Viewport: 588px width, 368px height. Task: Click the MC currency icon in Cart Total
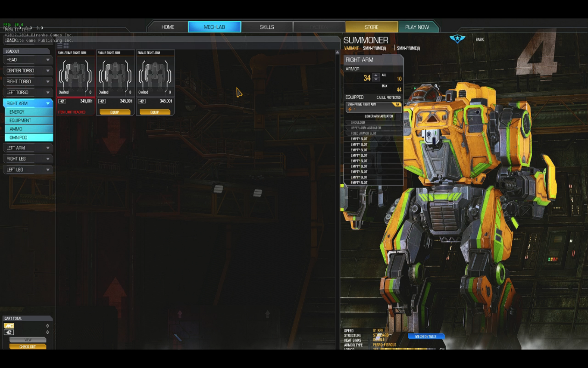point(9,326)
